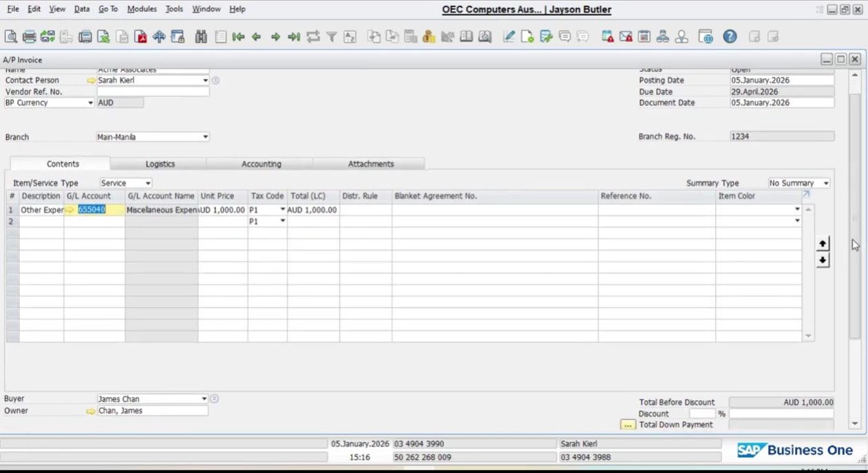The image size is (868, 473).
Task: Open the BP Currency dropdown
Action: click(x=89, y=103)
